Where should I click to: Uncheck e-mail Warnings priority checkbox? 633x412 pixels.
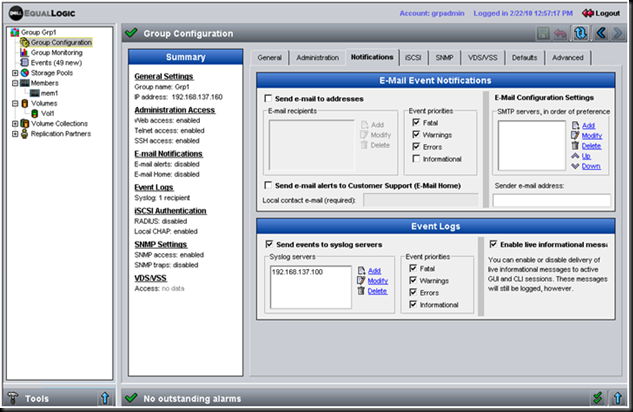click(x=416, y=134)
